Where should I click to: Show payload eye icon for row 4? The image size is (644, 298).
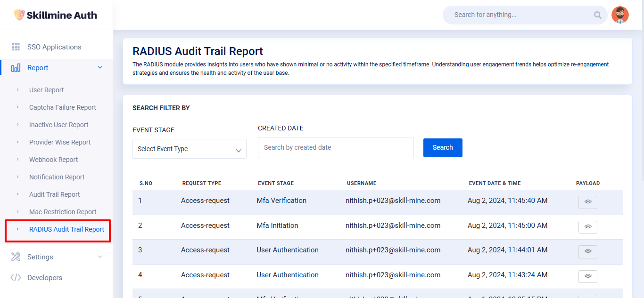coord(587,276)
